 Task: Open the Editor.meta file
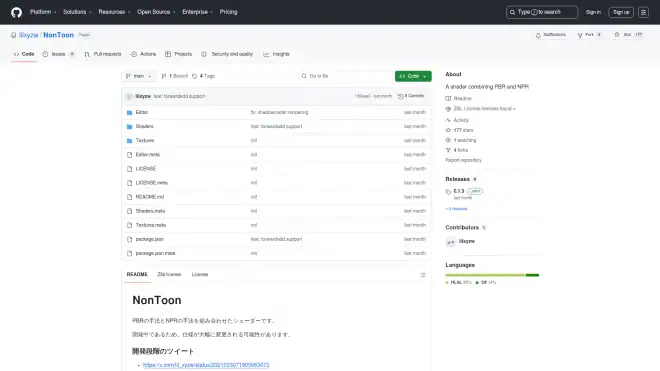point(148,155)
